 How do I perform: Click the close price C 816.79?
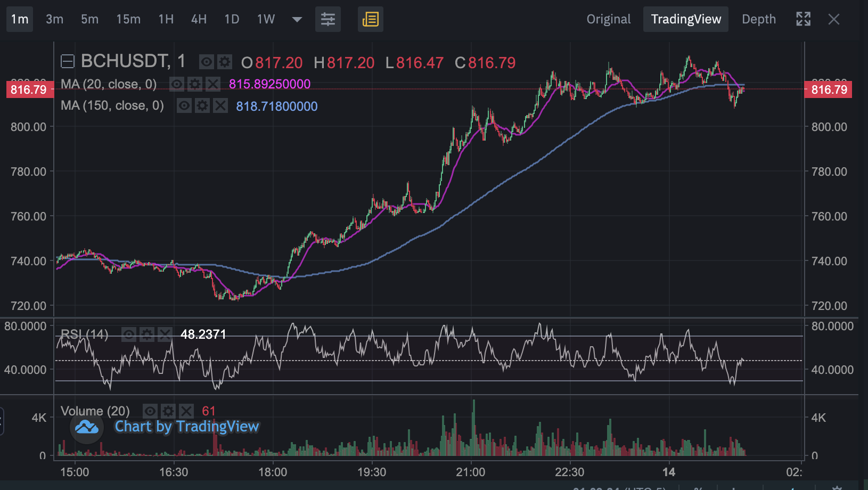[485, 63]
